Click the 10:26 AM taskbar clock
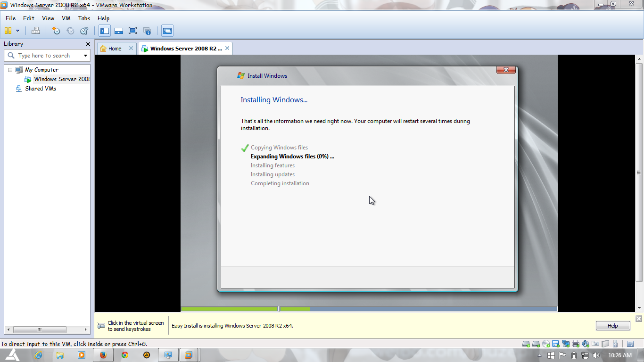The image size is (644, 362). pyautogui.click(x=619, y=355)
